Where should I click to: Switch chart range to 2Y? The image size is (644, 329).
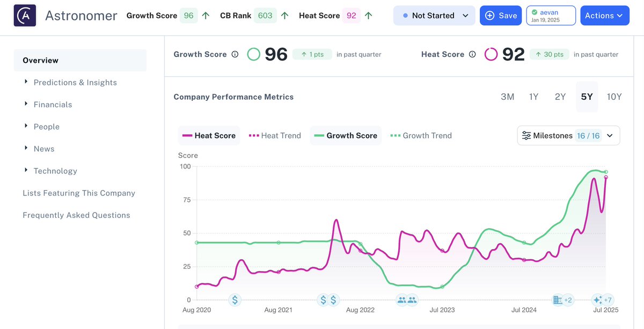560,97
